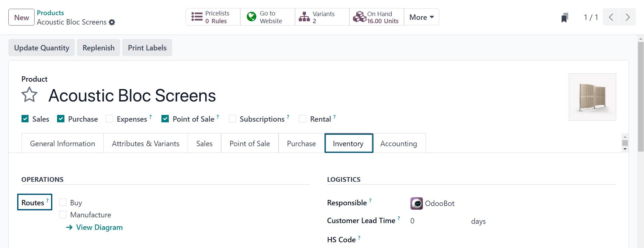Click the New button
Viewport: 644px width, 248px height.
pos(21,17)
